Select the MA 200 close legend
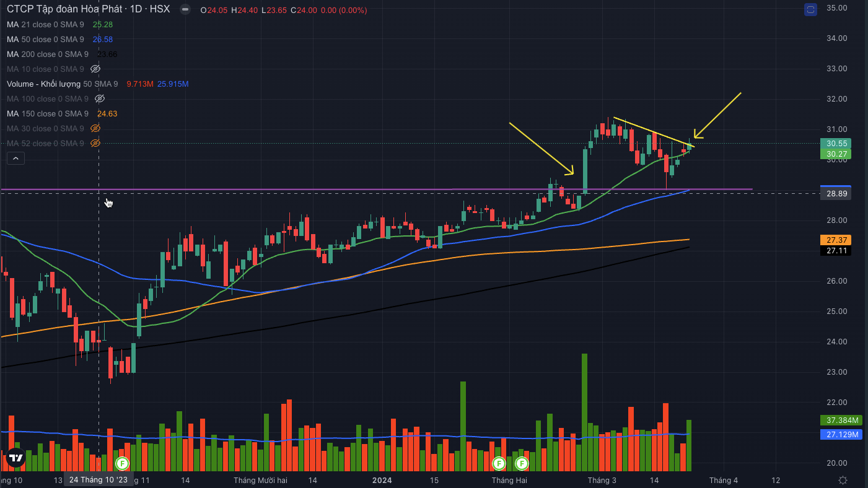This screenshot has width=868, height=488. point(48,54)
